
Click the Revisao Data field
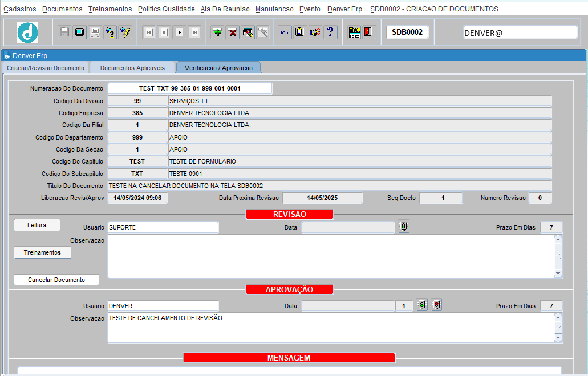(x=348, y=227)
